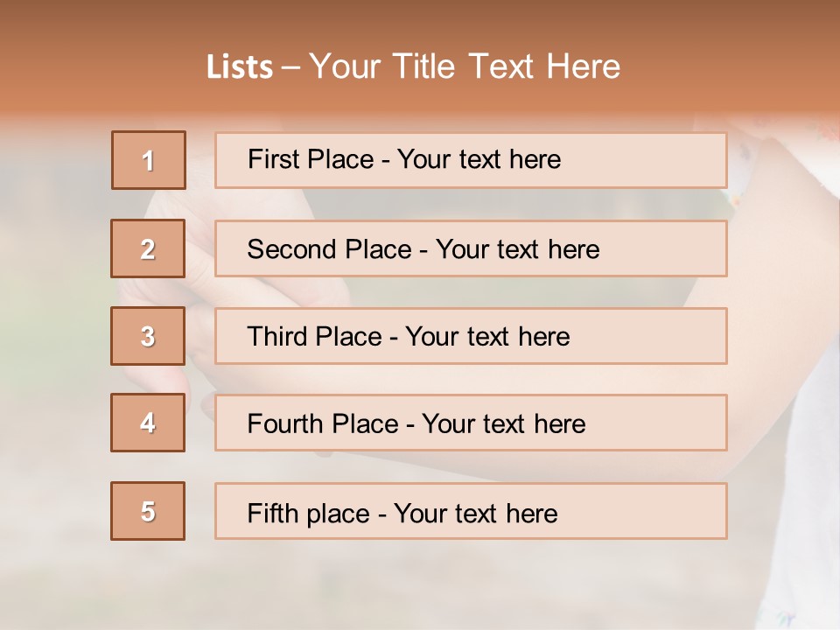840x630 pixels.
Task: Click 'Your Title Text Here' in the title
Action: coord(465,66)
